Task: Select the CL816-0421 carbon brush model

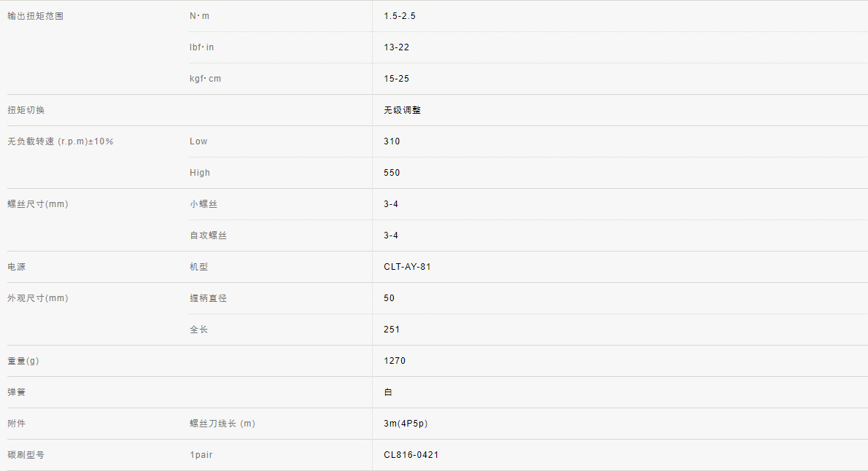Action: point(411,455)
